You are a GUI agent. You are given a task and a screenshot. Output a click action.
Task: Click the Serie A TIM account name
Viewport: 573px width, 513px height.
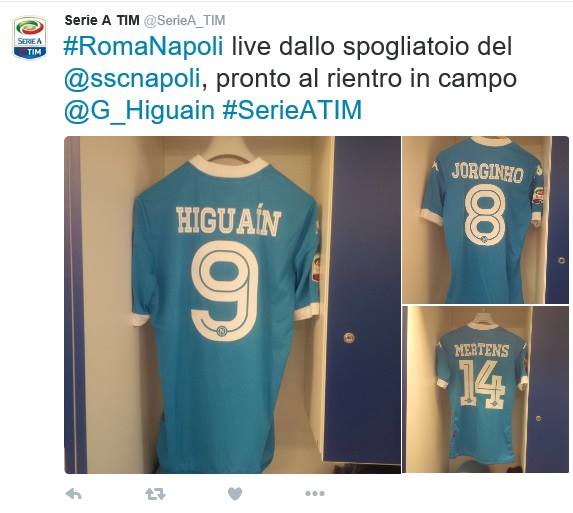[102, 20]
